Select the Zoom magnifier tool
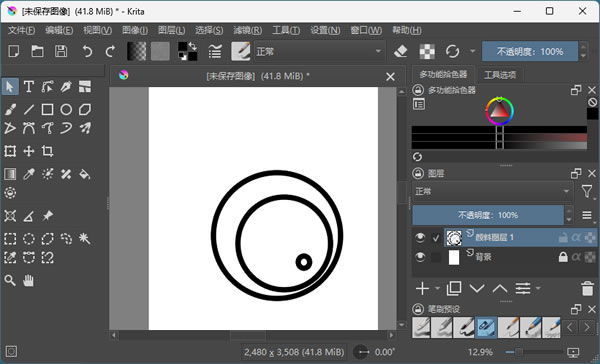Image resolution: width=600 pixels, height=364 pixels. click(10, 281)
